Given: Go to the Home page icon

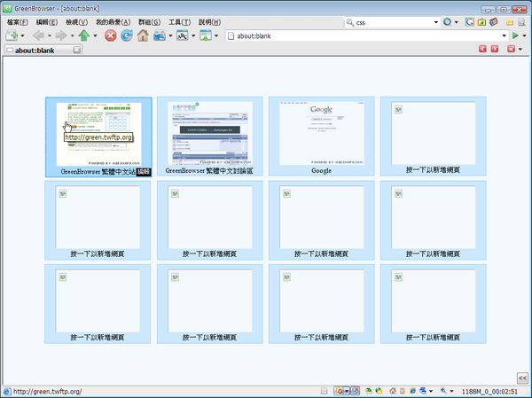Looking at the screenshot, I should pos(143,35).
